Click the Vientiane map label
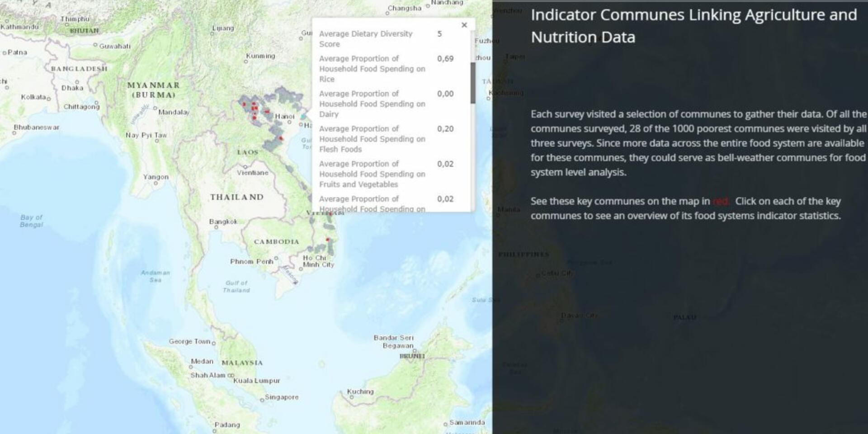This screenshot has width=868, height=434. click(x=253, y=173)
